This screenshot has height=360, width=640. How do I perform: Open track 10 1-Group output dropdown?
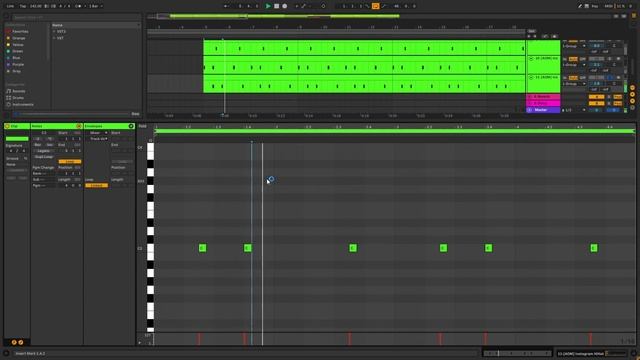click(574, 65)
